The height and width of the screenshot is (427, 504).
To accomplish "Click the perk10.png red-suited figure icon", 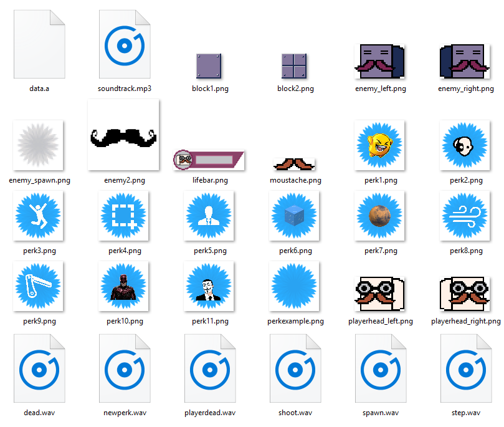I will (123, 286).
